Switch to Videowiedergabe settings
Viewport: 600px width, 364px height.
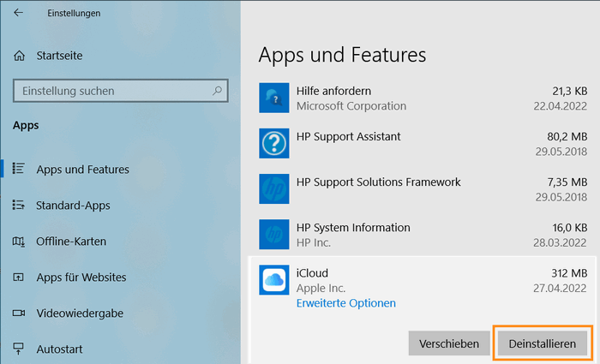click(x=80, y=313)
